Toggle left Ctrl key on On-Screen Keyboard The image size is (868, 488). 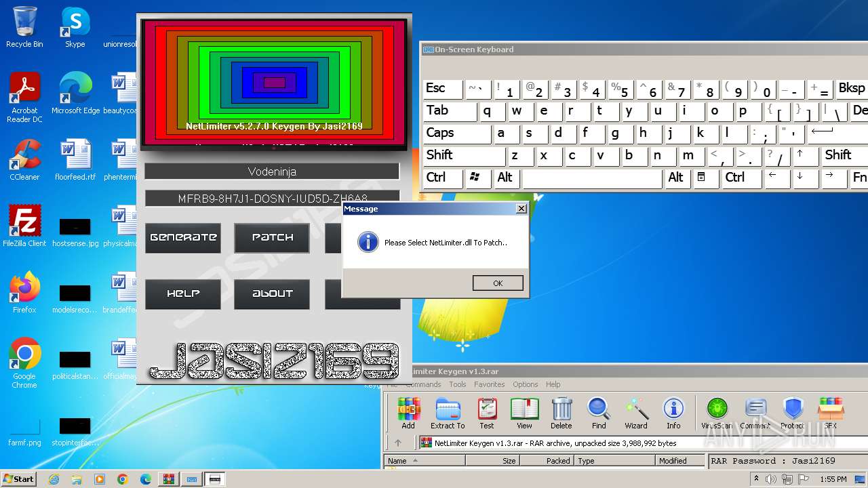pyautogui.click(x=442, y=178)
